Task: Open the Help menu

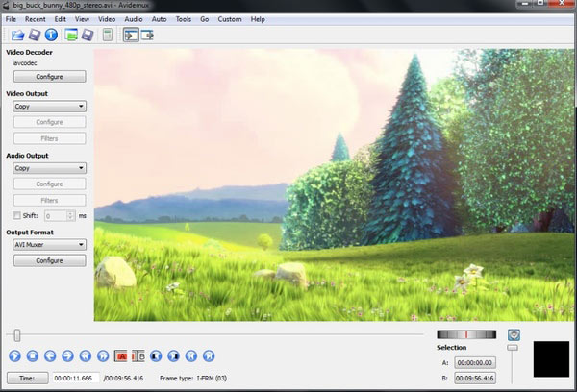Action: (258, 19)
